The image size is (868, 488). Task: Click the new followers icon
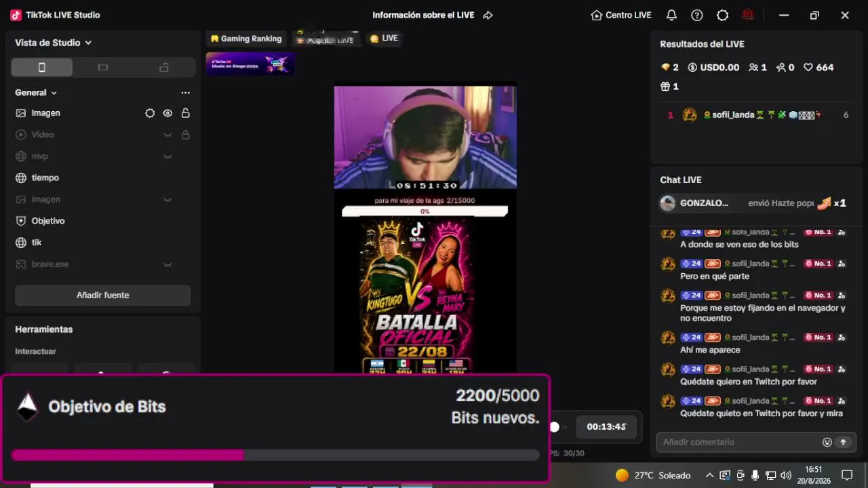pyautogui.click(x=781, y=67)
